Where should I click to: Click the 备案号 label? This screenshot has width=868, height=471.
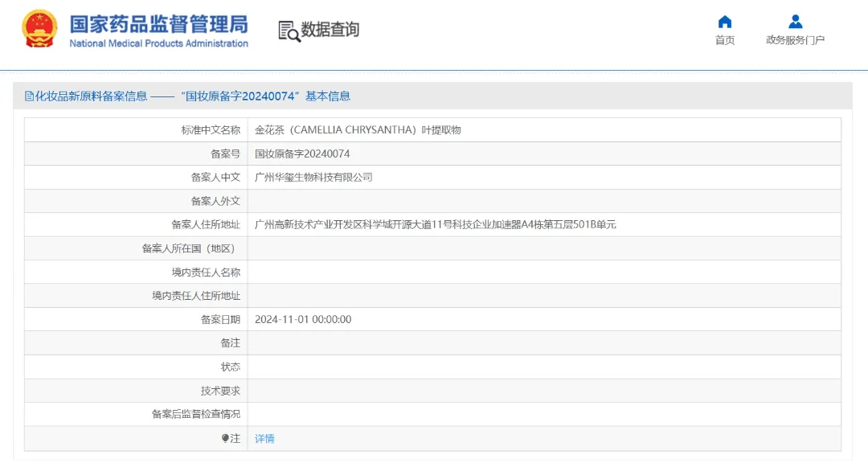pyautogui.click(x=226, y=154)
